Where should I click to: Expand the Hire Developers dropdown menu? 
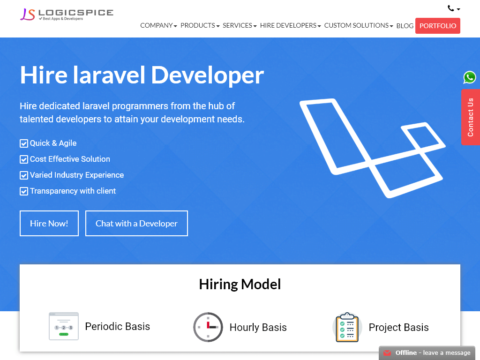click(290, 26)
